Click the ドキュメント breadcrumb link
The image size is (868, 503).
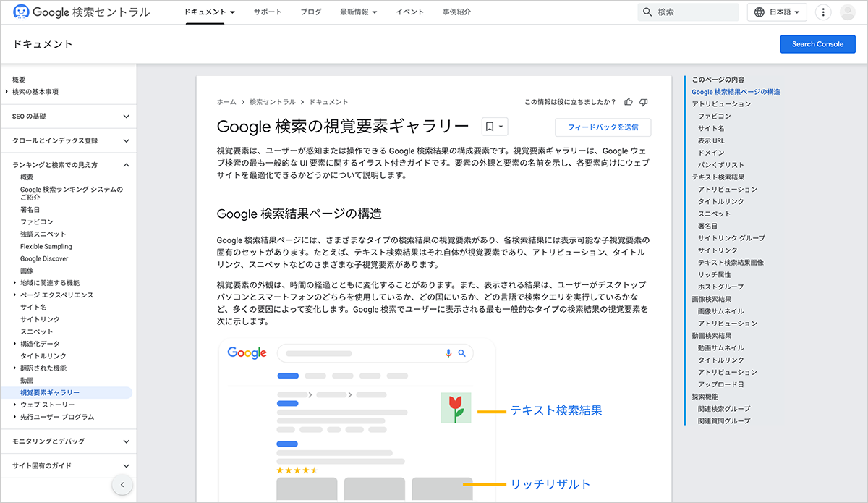click(x=328, y=102)
